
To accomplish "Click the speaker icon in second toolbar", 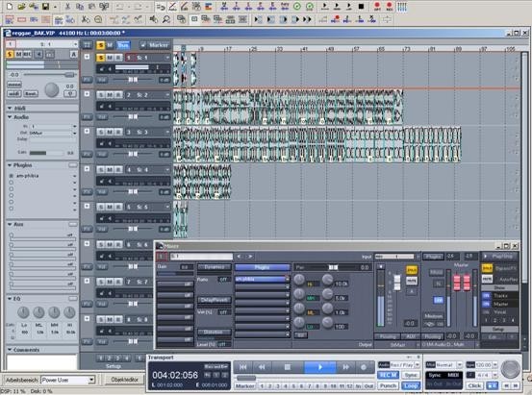I will [x=153, y=19].
